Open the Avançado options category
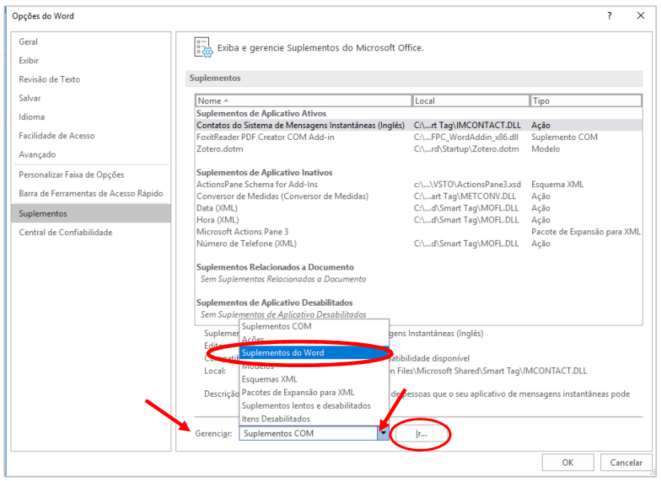Viewport: 661px width, 481px height. click(91, 155)
